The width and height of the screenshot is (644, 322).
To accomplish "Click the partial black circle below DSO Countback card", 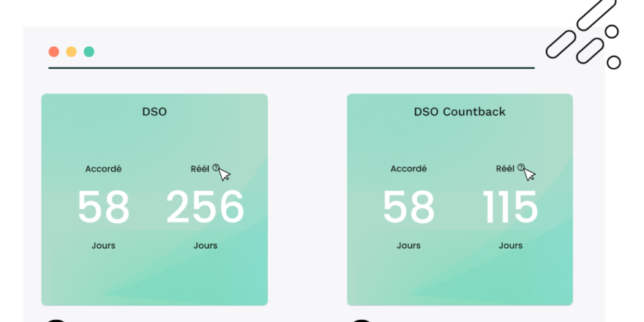I will coord(362,320).
